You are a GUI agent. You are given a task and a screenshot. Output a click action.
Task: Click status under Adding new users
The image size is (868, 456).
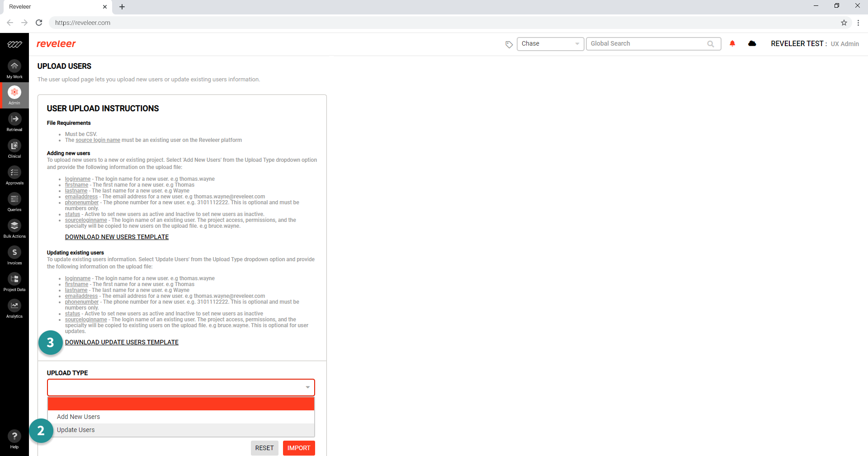[72, 214]
